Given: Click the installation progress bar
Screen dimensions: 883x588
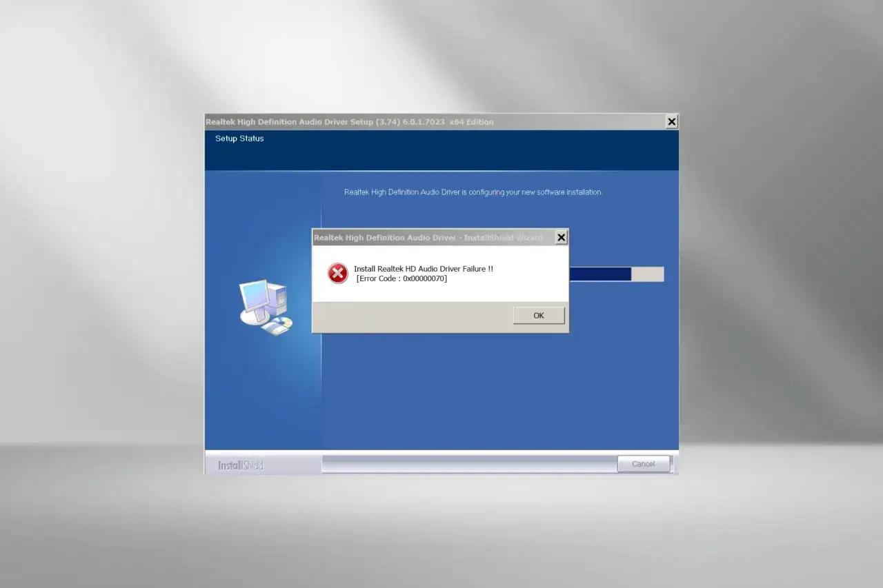Looking at the screenshot, I should pos(616,274).
